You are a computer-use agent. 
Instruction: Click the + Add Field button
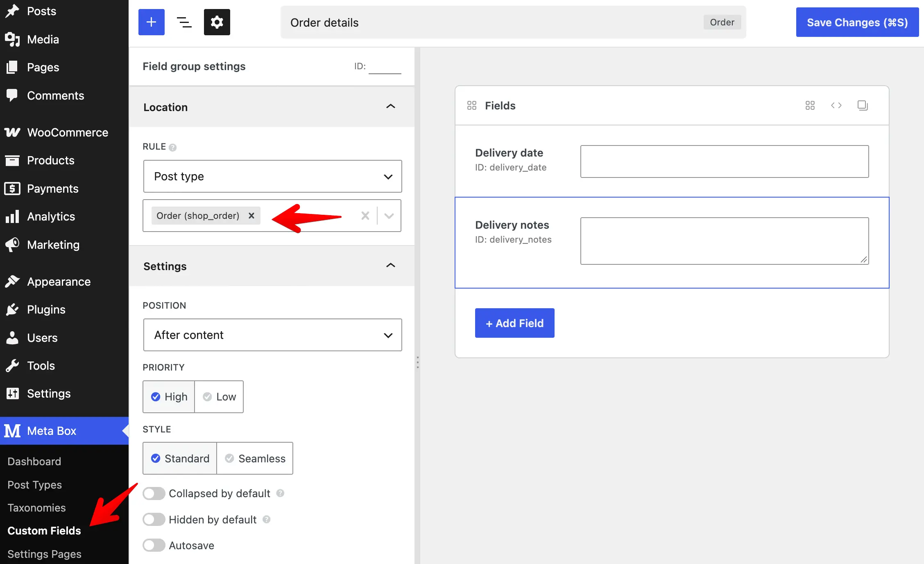click(x=514, y=323)
